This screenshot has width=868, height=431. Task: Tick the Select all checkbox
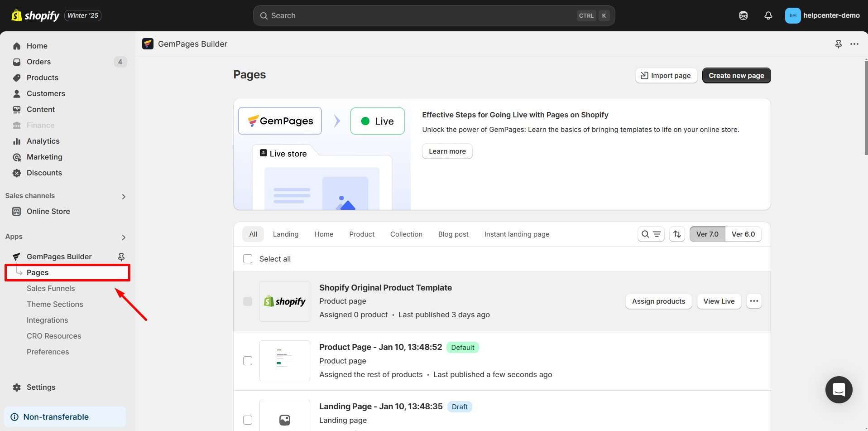(248, 259)
